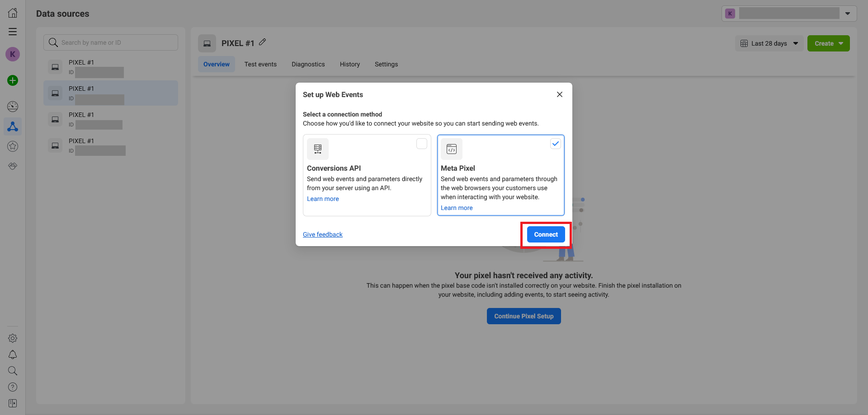Click the Connect button

point(545,234)
